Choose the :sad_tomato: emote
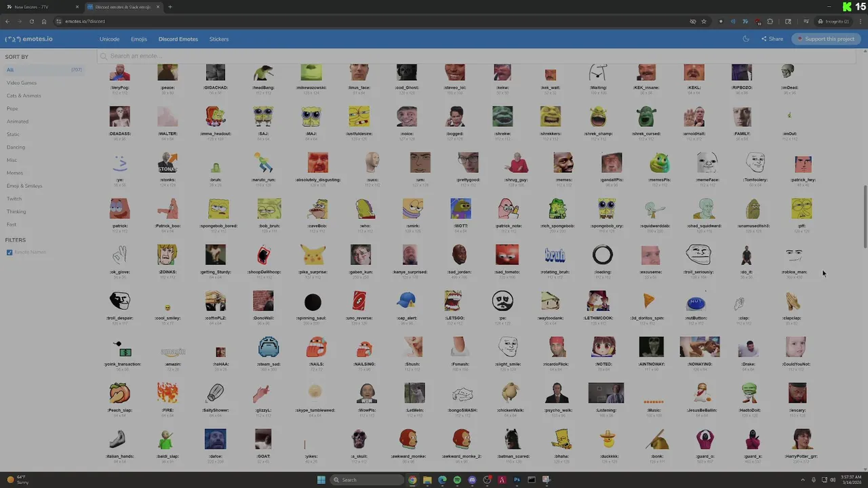 coord(507,255)
